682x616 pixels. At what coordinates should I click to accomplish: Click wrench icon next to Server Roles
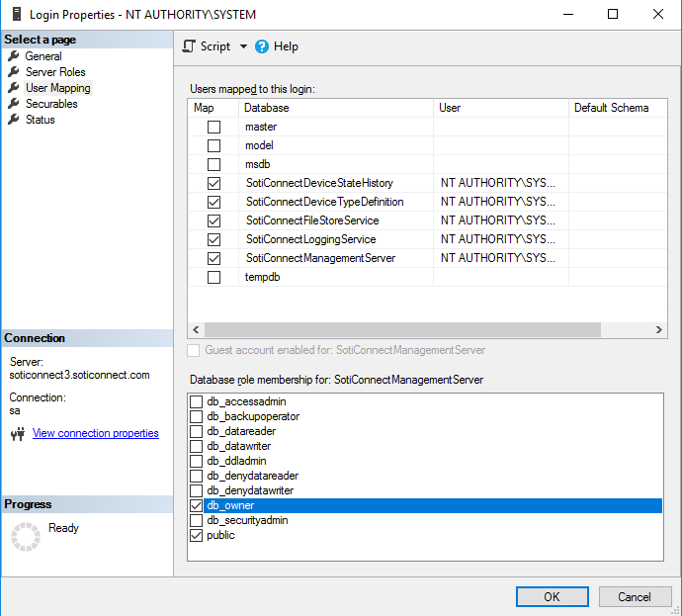pyautogui.click(x=14, y=72)
